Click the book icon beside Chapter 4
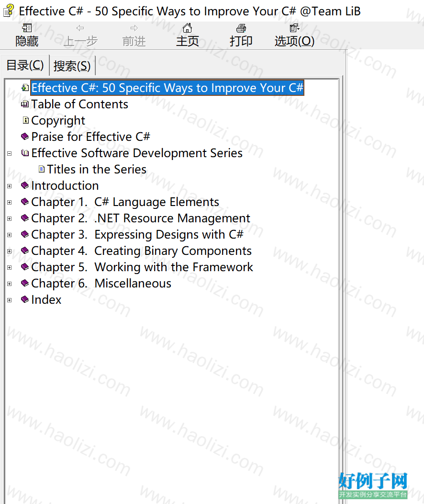The width and height of the screenshot is (424, 504). pyautogui.click(x=25, y=251)
